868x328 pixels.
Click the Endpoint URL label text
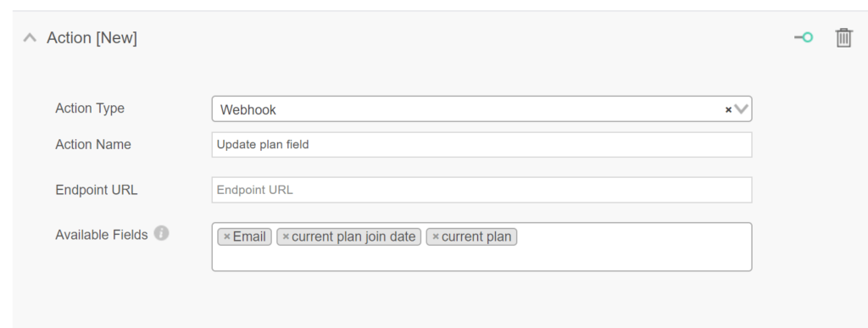pos(97,190)
